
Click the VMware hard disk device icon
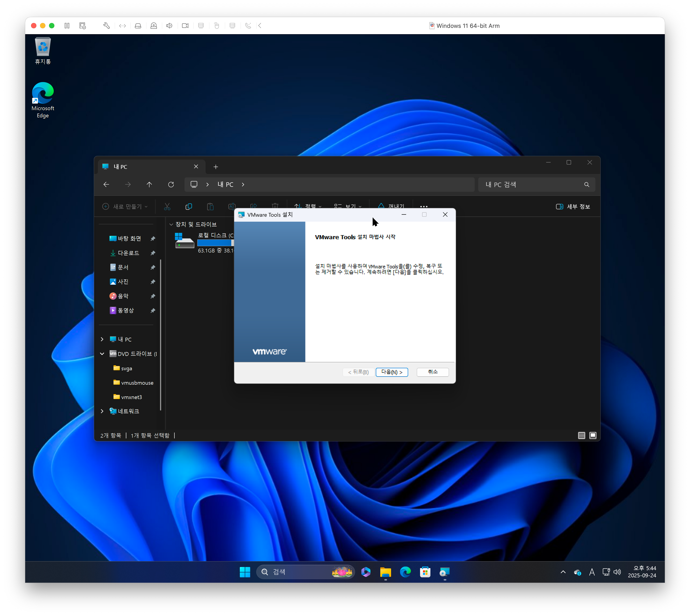[x=138, y=26]
